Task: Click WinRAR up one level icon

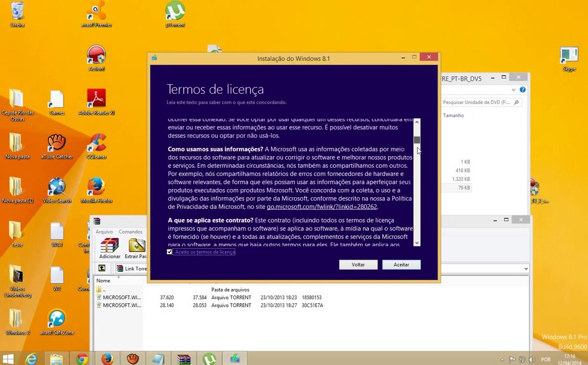Action: [x=102, y=268]
